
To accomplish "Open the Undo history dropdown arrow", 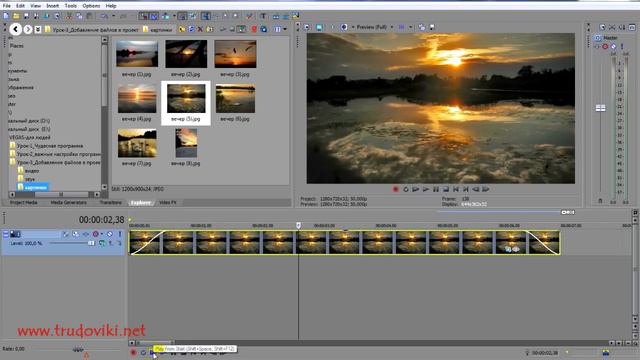I will click(x=113, y=16).
